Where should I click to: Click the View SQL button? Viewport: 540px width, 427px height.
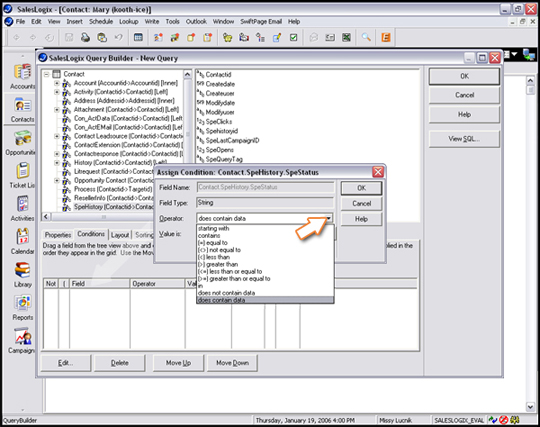tap(464, 139)
